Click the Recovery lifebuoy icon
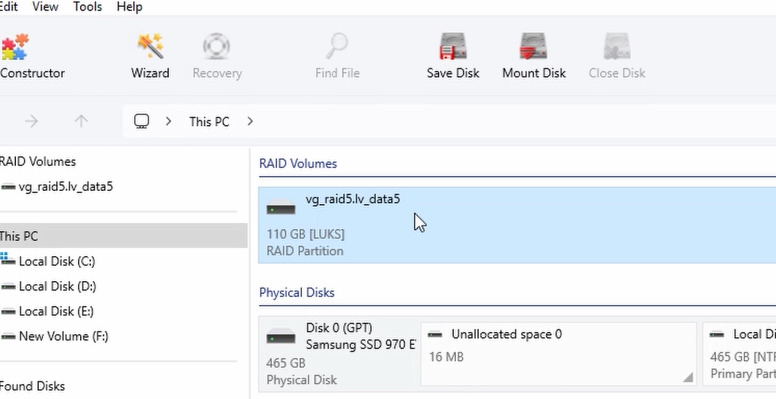 [217, 47]
